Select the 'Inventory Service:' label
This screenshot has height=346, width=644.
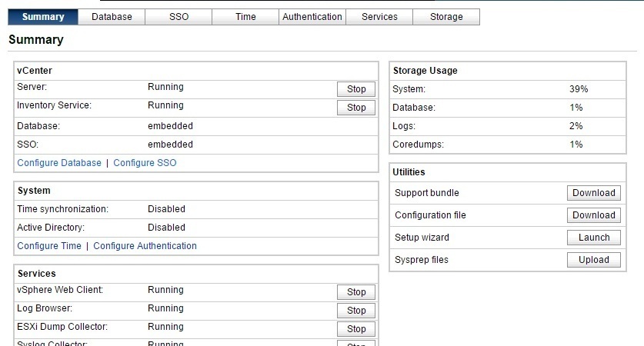pyautogui.click(x=54, y=105)
